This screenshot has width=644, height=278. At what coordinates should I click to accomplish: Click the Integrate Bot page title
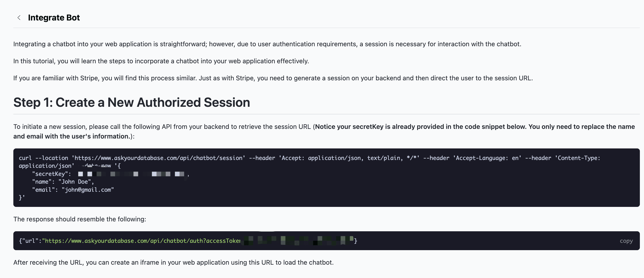click(x=54, y=18)
